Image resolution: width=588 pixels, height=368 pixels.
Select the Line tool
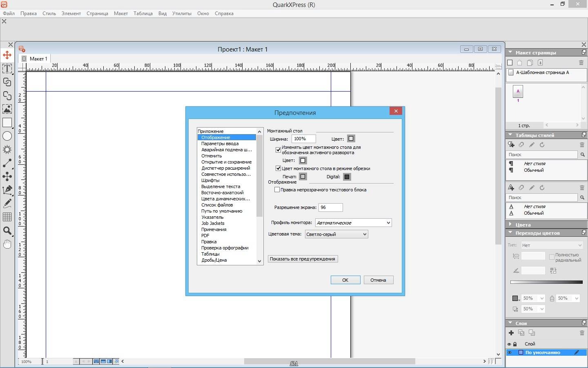click(7, 163)
